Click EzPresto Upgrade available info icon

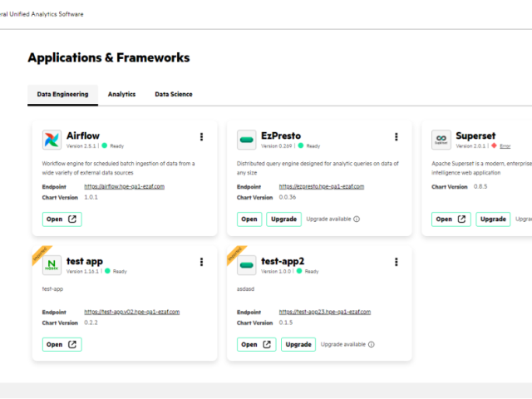[357, 219]
